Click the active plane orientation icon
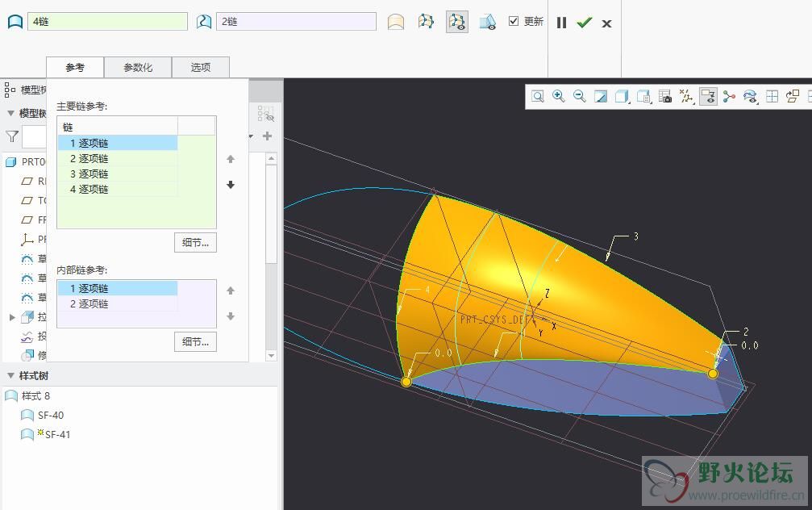This screenshot has width=812, height=510. pyautogui.click(x=793, y=96)
